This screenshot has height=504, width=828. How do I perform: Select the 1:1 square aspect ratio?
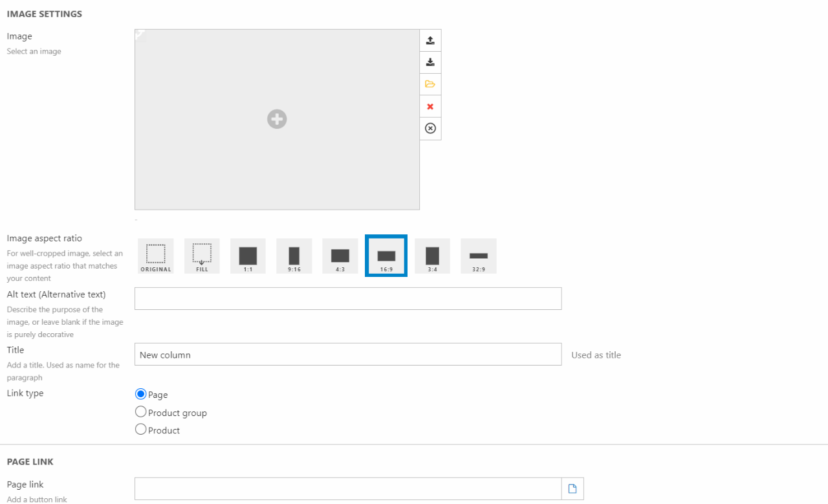point(248,256)
